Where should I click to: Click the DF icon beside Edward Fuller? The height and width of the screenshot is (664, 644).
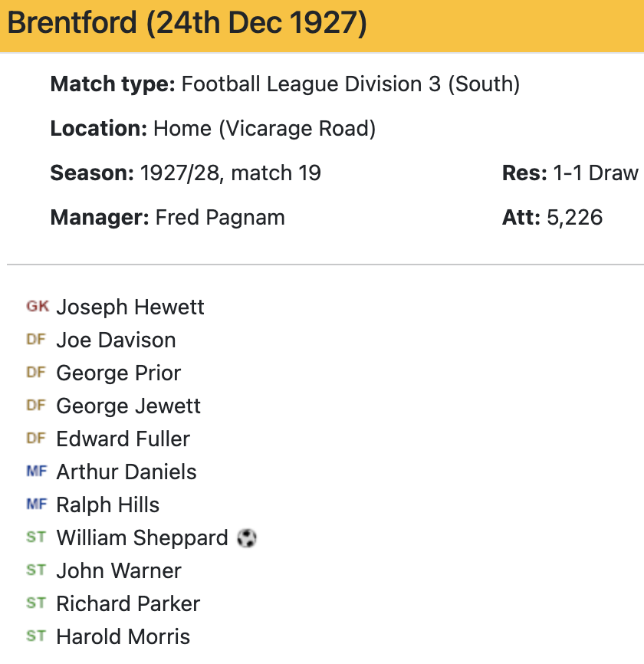[x=37, y=439]
